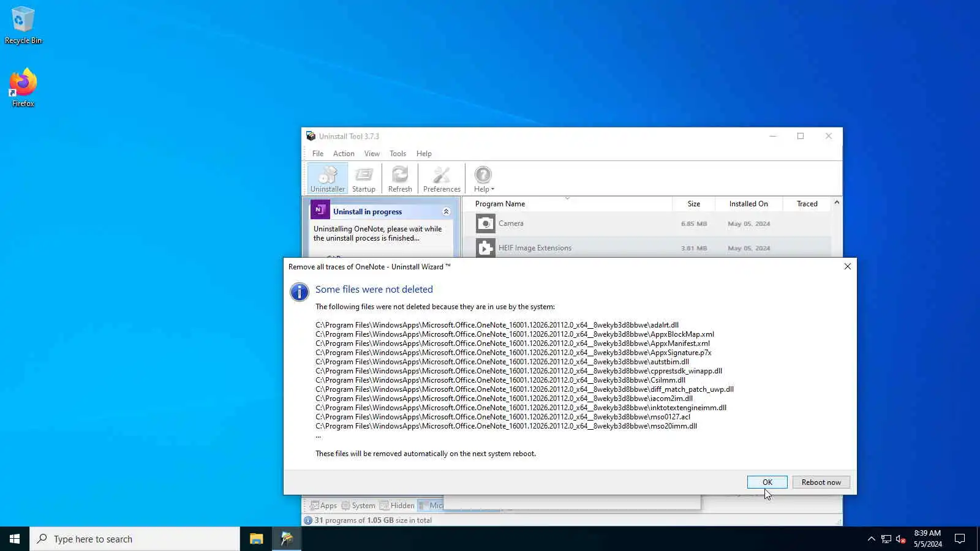The image size is (980, 551).
Task: Click the Reboot now button
Action: click(821, 482)
